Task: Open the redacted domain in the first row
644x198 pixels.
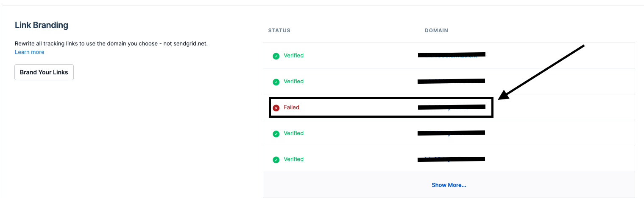Action: (452, 55)
